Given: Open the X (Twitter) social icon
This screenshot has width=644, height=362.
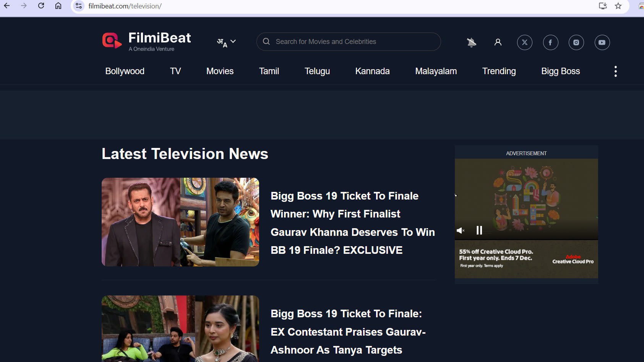Looking at the screenshot, I should pos(524,42).
